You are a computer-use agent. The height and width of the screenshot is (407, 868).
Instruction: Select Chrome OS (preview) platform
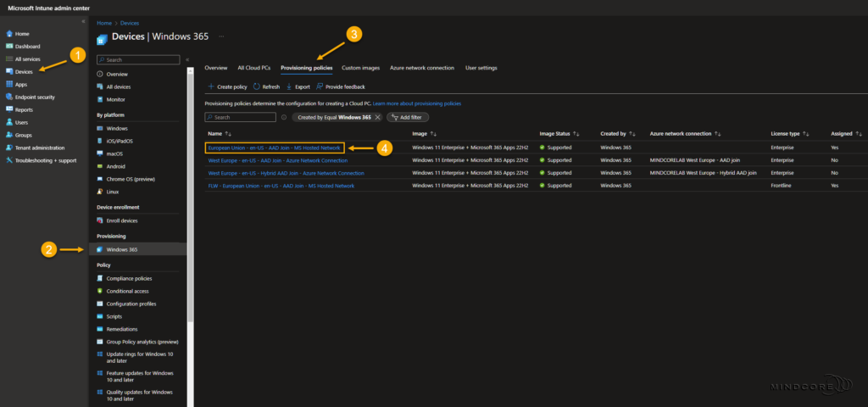tap(131, 179)
